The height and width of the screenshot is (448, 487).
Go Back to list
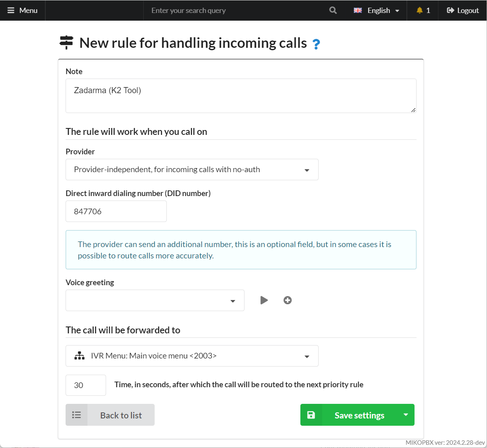point(121,415)
